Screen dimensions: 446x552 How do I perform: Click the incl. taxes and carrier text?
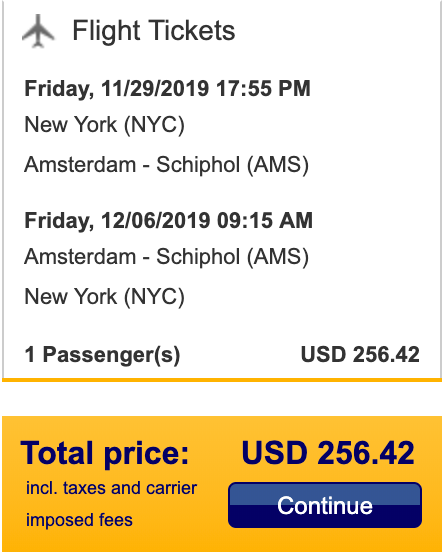(111, 488)
